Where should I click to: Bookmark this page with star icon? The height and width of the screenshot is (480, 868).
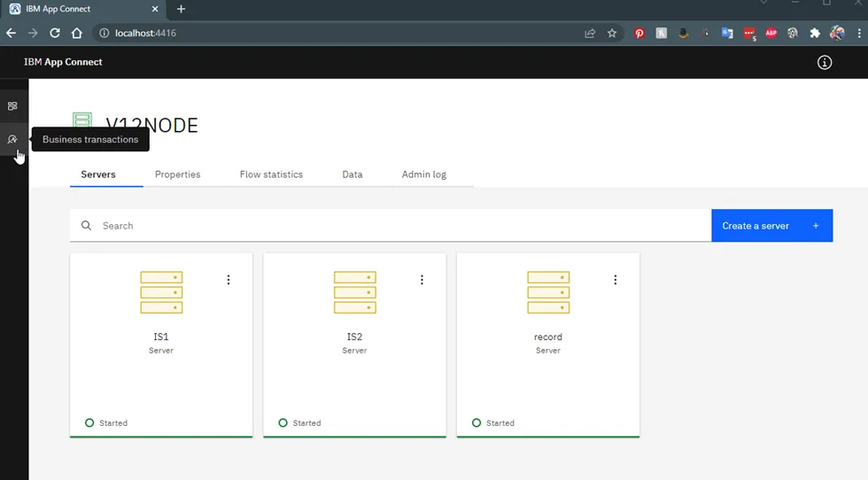click(x=612, y=34)
